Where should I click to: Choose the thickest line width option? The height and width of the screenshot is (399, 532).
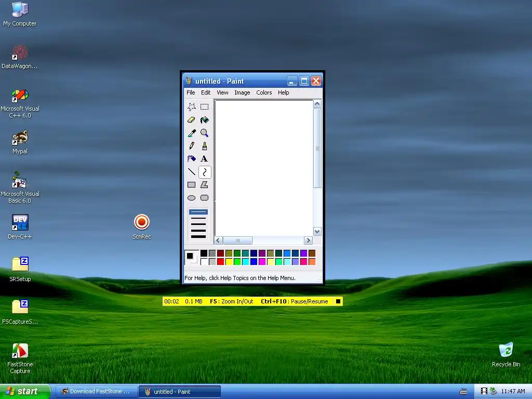(198, 236)
